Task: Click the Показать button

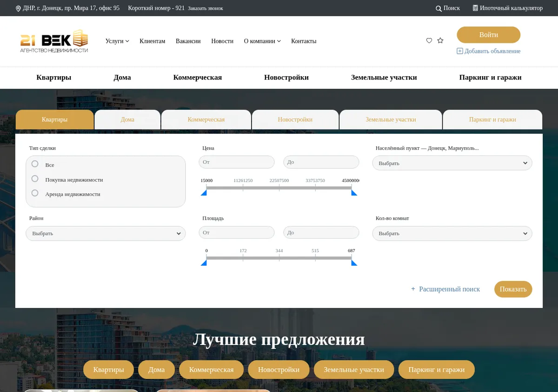Action: pos(513,289)
